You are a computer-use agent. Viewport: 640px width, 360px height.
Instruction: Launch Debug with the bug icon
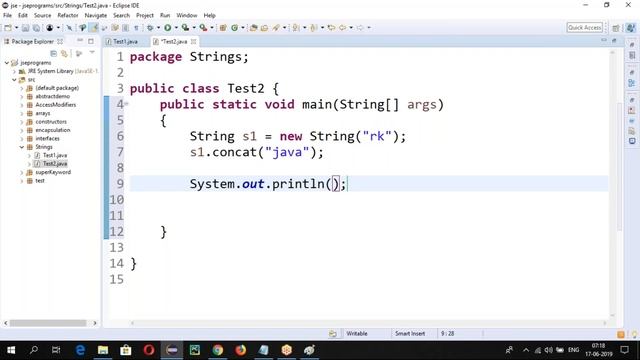tap(150, 28)
